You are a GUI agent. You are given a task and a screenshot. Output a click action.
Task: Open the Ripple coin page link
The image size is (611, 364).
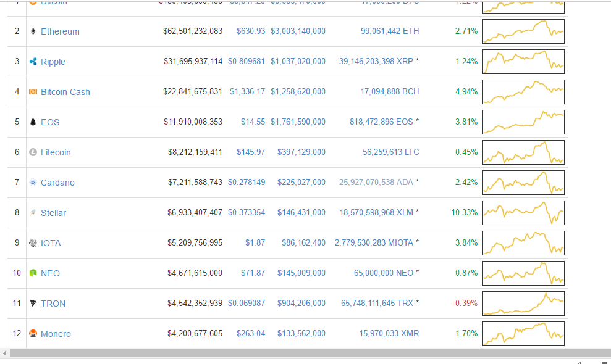click(53, 62)
